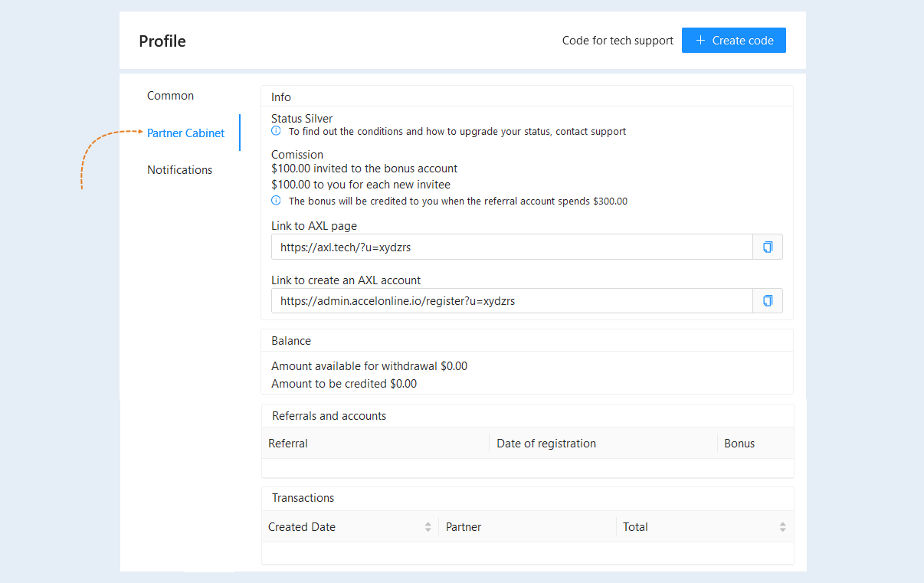Sort transactions by Created Date
924x583 pixels.
tap(428, 527)
